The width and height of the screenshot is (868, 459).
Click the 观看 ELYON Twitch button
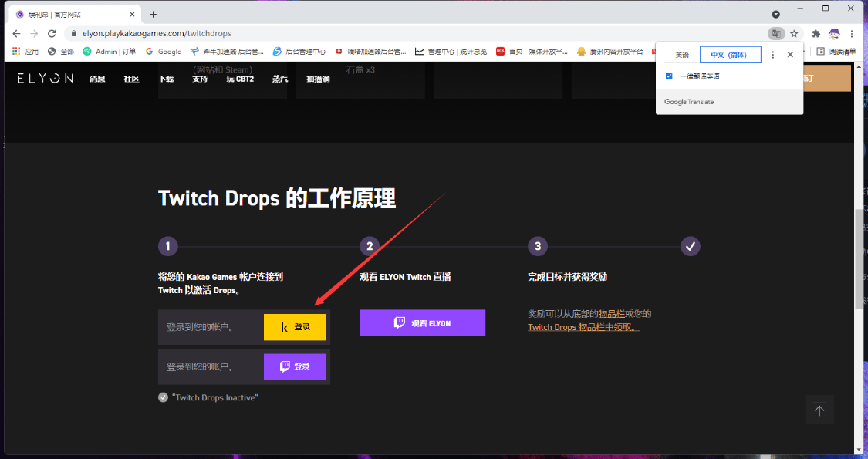[x=422, y=322]
